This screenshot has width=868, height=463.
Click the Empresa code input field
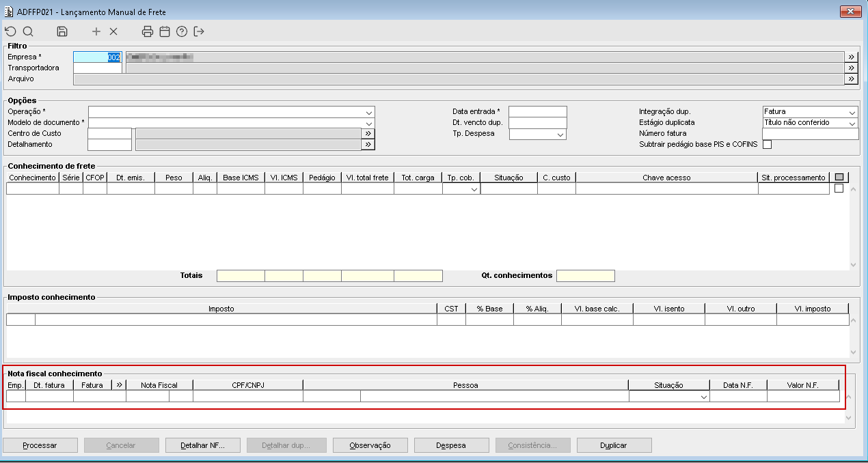(x=97, y=57)
